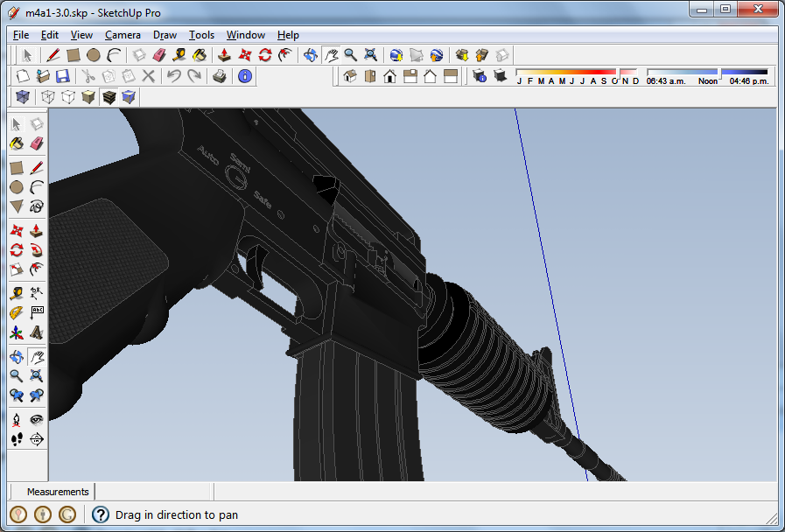
Task: Select the Look Around eye tool
Action: pos(37,419)
